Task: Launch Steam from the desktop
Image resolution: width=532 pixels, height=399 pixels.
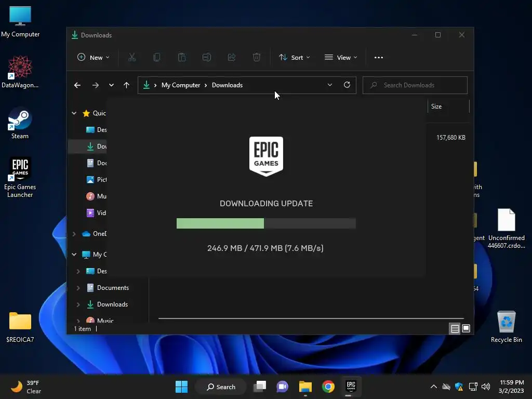Action: (20, 123)
